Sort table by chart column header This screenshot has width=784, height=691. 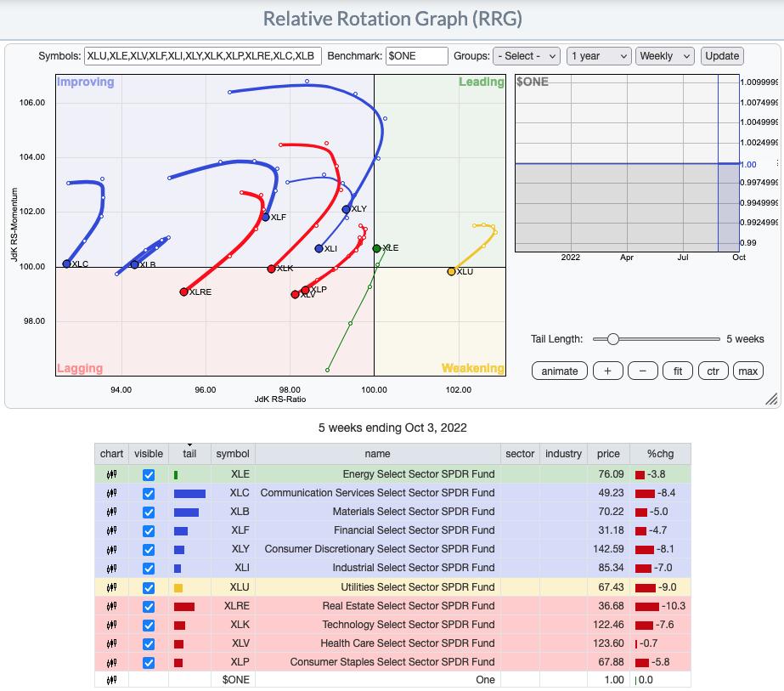pyautogui.click(x=111, y=454)
